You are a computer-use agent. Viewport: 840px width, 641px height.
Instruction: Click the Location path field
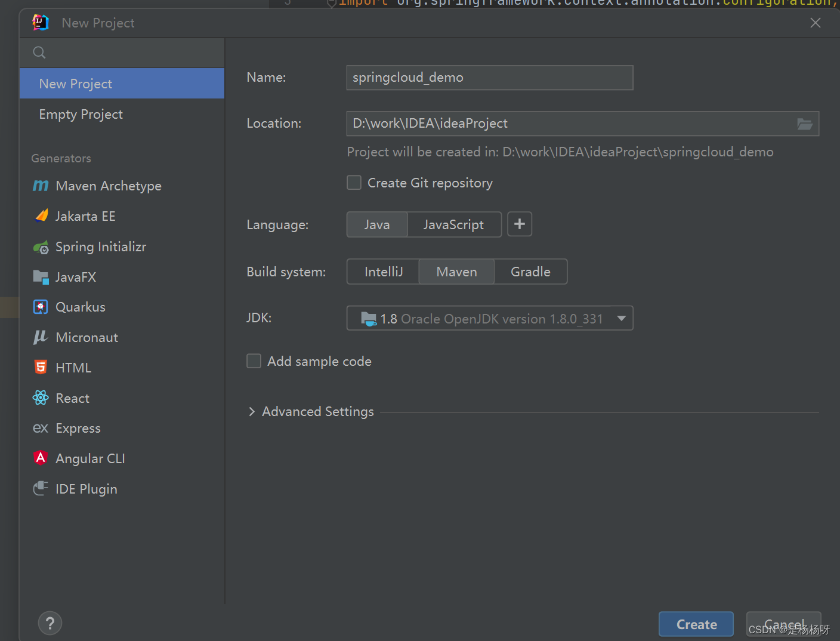coord(583,124)
